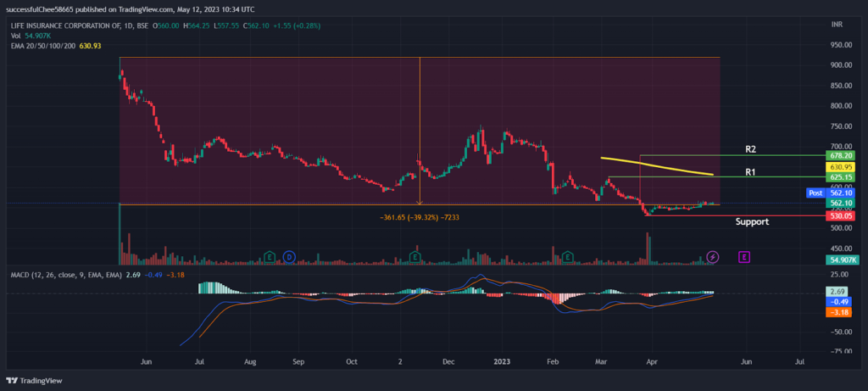This screenshot has width=868, height=391.
Task: Click the Aug time axis label
Action: click(x=250, y=361)
